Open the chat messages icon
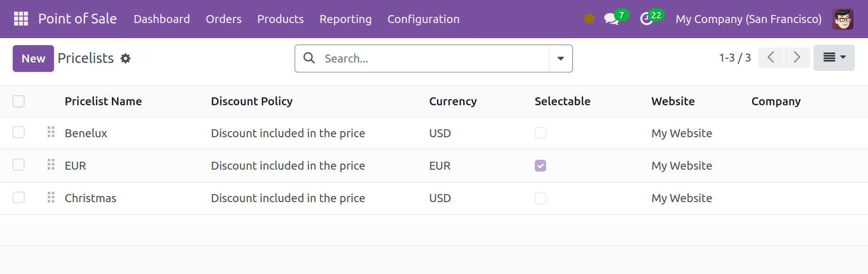The width and height of the screenshot is (868, 274). click(611, 19)
